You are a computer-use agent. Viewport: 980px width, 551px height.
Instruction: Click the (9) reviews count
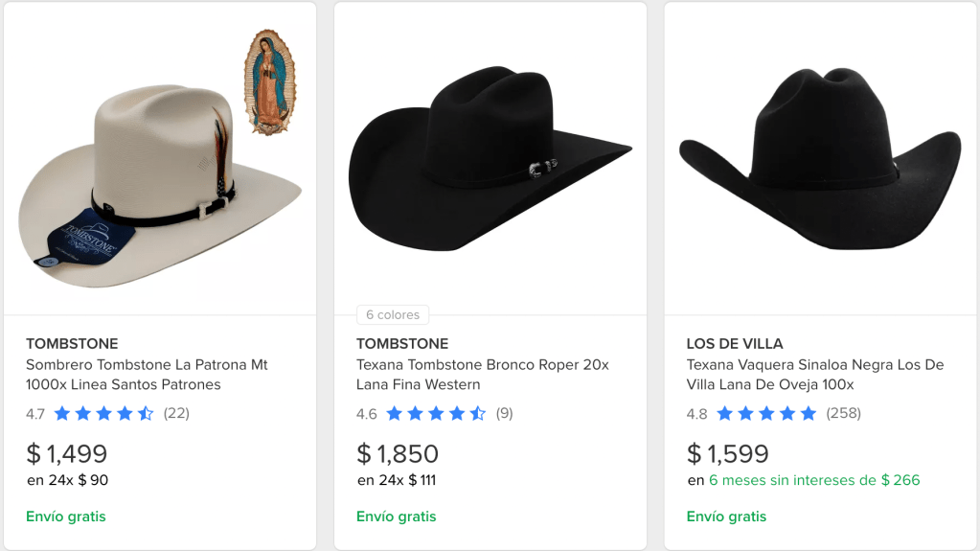point(504,414)
